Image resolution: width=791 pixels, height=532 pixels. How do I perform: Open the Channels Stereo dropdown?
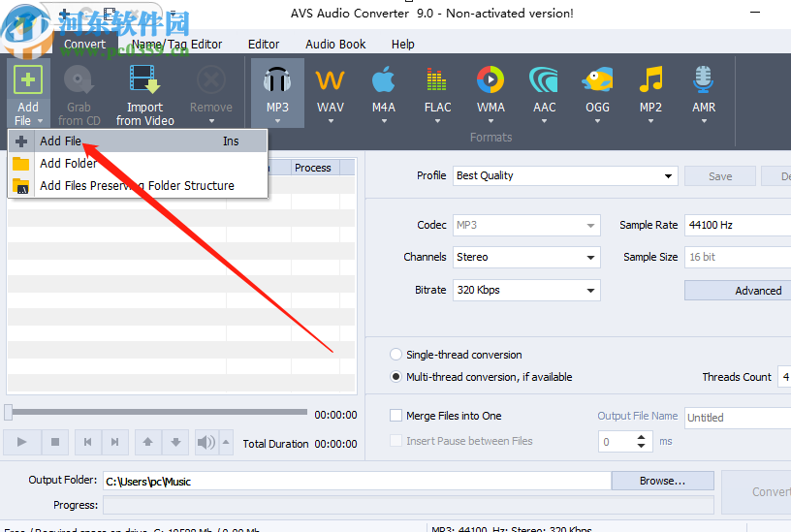(x=526, y=257)
